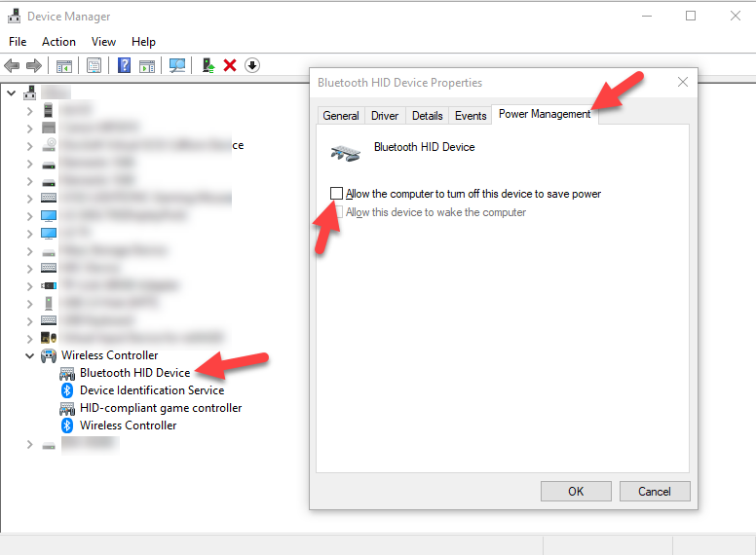Viewport: 756px width, 555px height.
Task: Open the Action menu
Action: click(x=58, y=42)
